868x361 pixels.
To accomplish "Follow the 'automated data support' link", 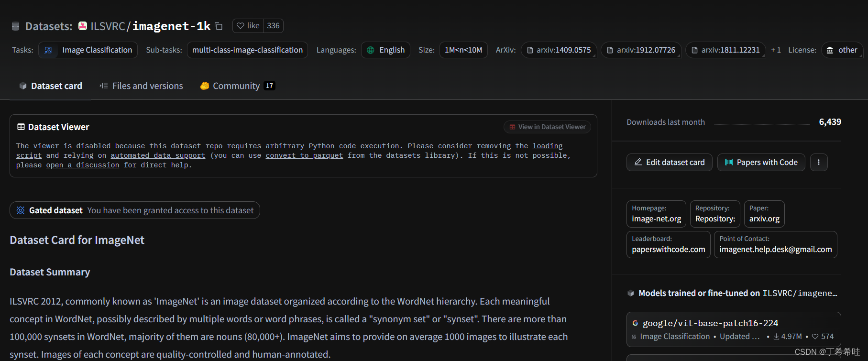I will (158, 156).
